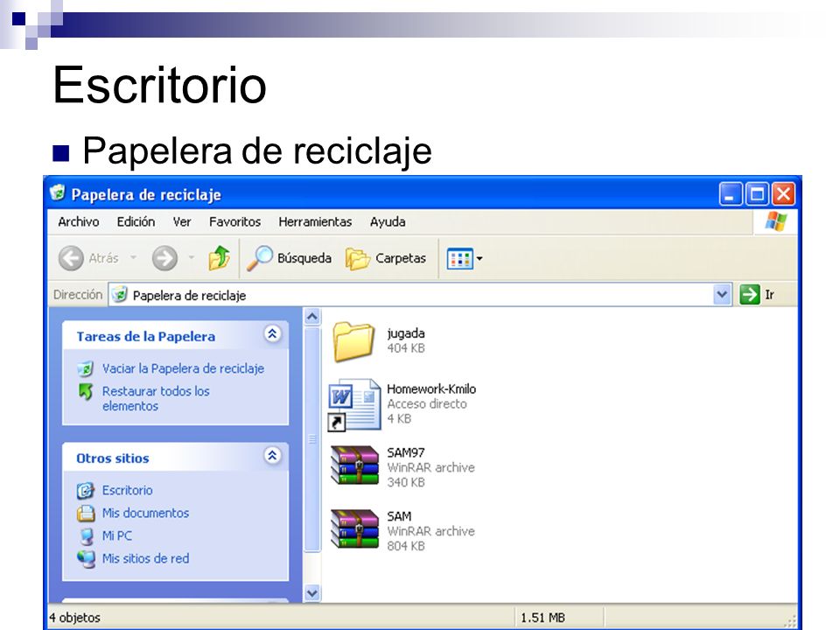Go to Escritorio link
This screenshot has height=630, width=840.
pos(128,490)
